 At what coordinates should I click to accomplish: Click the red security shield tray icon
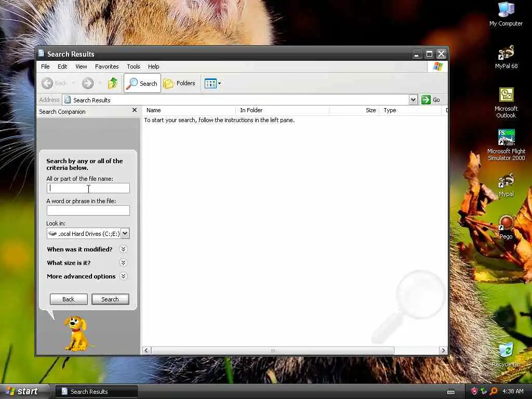tap(474, 391)
